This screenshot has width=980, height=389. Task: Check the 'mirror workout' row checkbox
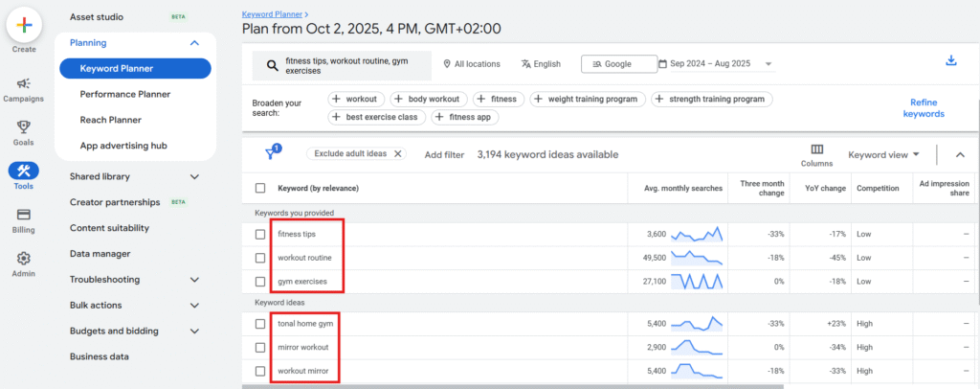[x=260, y=347]
